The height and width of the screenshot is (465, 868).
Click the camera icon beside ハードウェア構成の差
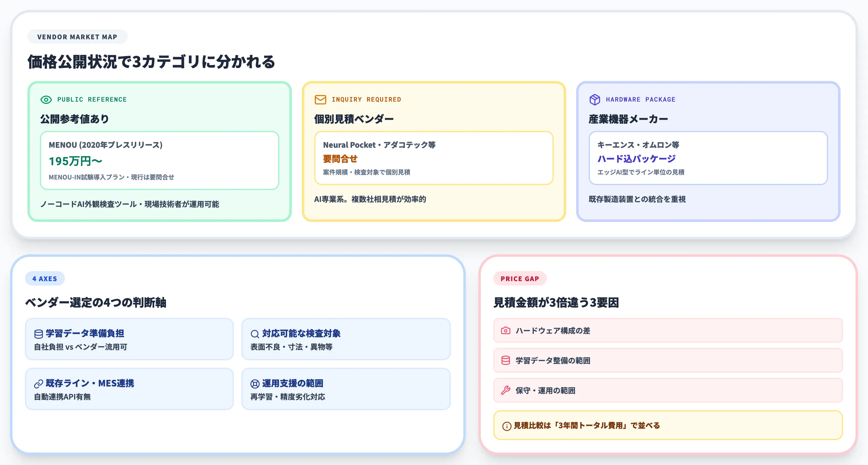pyautogui.click(x=505, y=331)
